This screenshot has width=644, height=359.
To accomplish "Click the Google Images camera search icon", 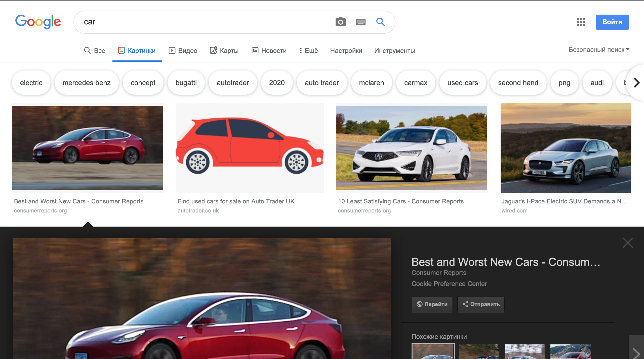I will [341, 22].
